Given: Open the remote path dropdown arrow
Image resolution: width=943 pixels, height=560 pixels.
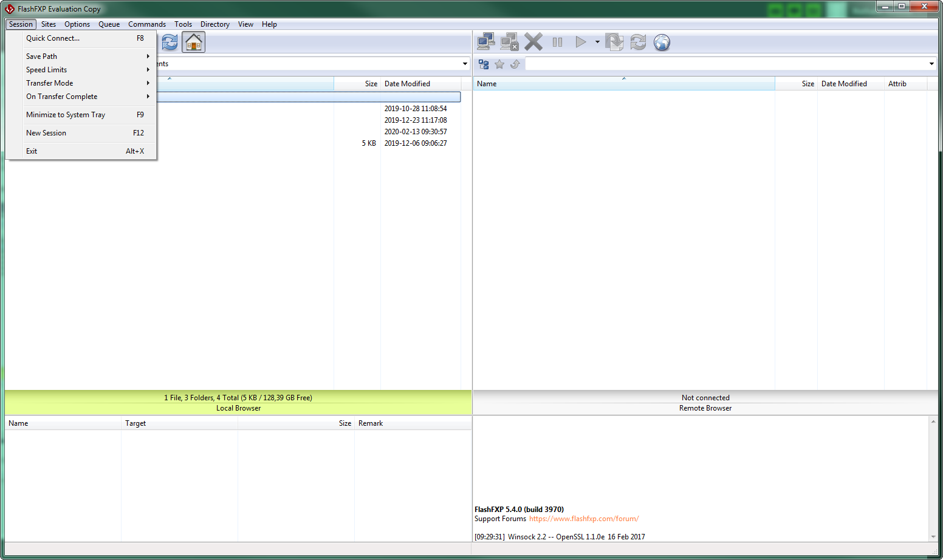Looking at the screenshot, I should click(x=931, y=64).
